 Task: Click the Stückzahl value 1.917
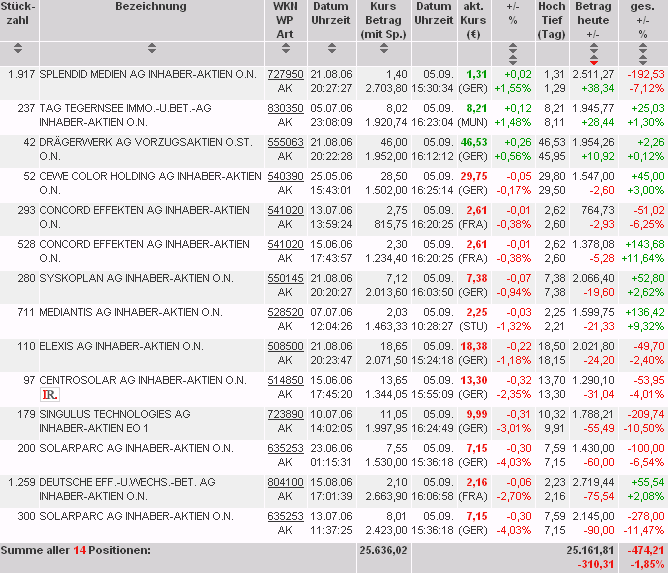click(22, 74)
